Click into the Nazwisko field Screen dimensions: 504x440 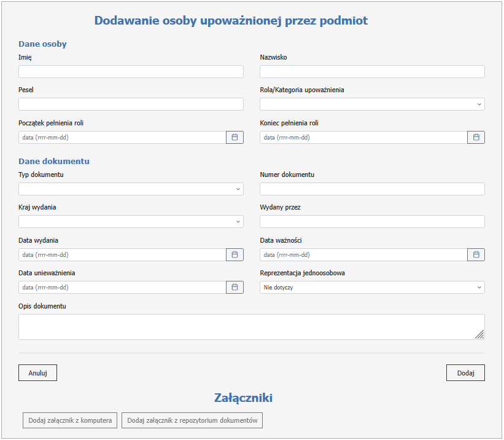[x=372, y=72]
